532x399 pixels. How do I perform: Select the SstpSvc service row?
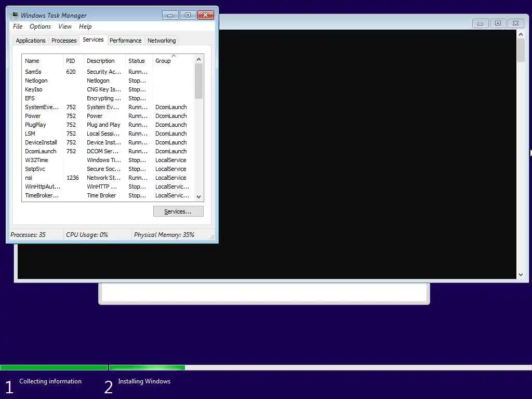(x=109, y=169)
